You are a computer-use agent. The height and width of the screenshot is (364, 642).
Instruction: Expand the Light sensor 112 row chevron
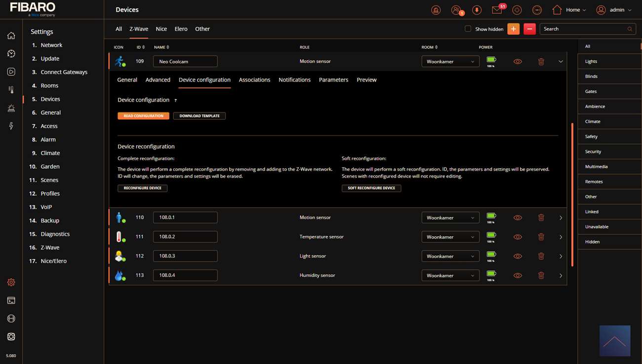561,256
